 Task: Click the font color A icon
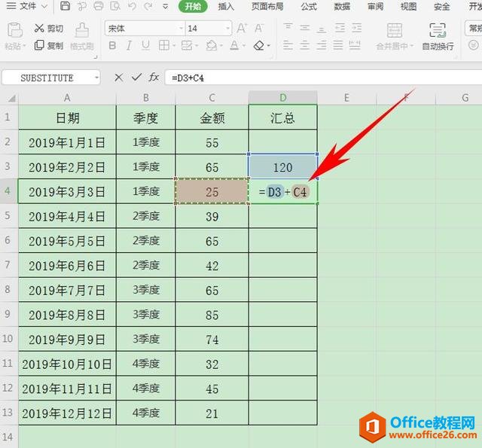point(234,46)
